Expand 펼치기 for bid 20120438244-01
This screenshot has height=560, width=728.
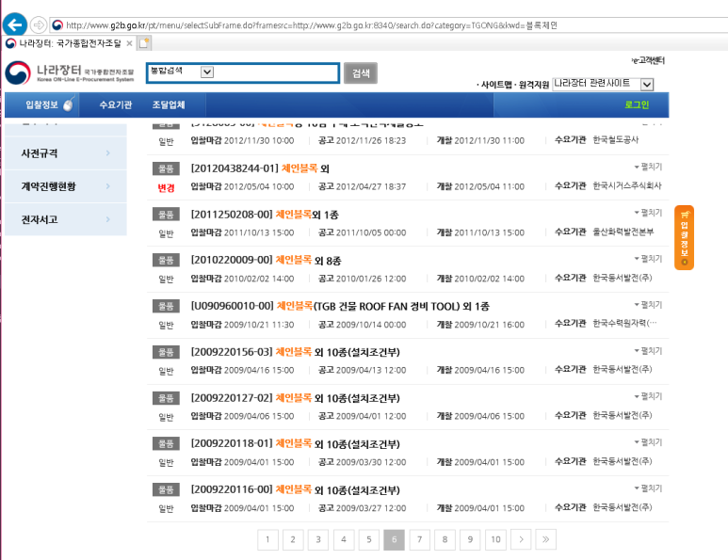648,167
